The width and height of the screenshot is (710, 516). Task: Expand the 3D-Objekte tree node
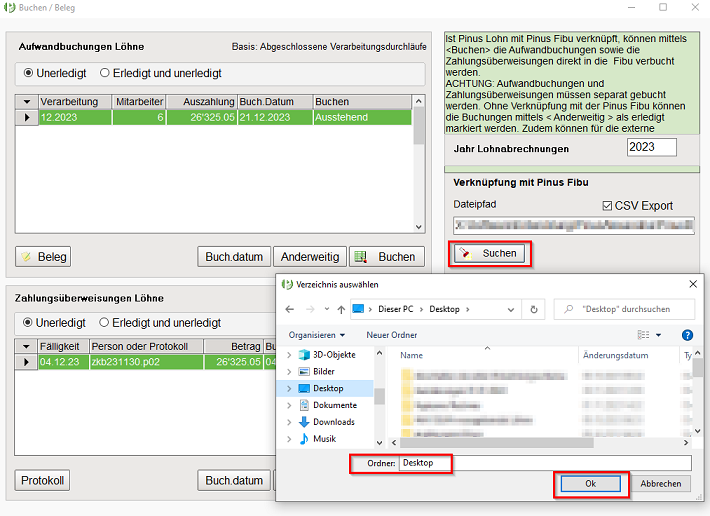pyautogui.click(x=289, y=355)
